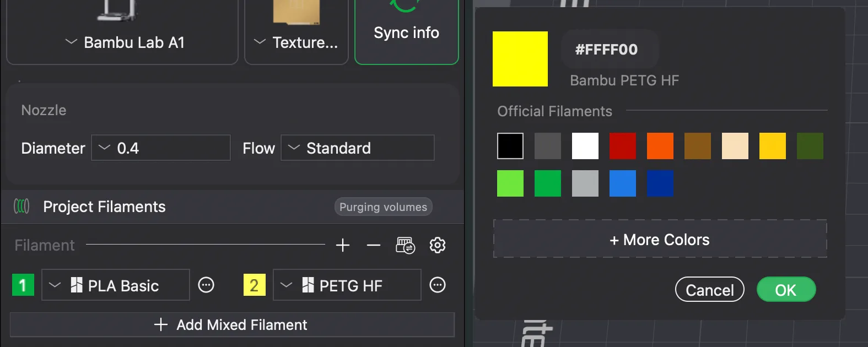This screenshot has height=347, width=868.
Task: Click filament 1 green color box
Action: click(23, 285)
